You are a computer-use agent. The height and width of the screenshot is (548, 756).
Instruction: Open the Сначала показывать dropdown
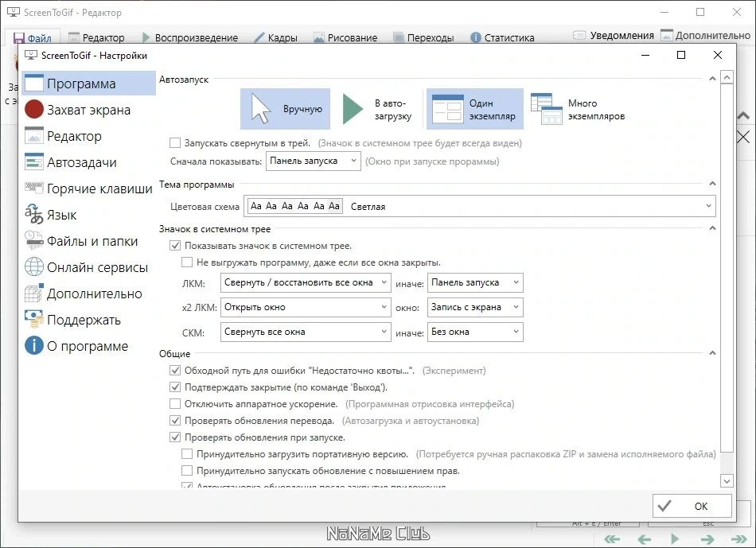314,161
